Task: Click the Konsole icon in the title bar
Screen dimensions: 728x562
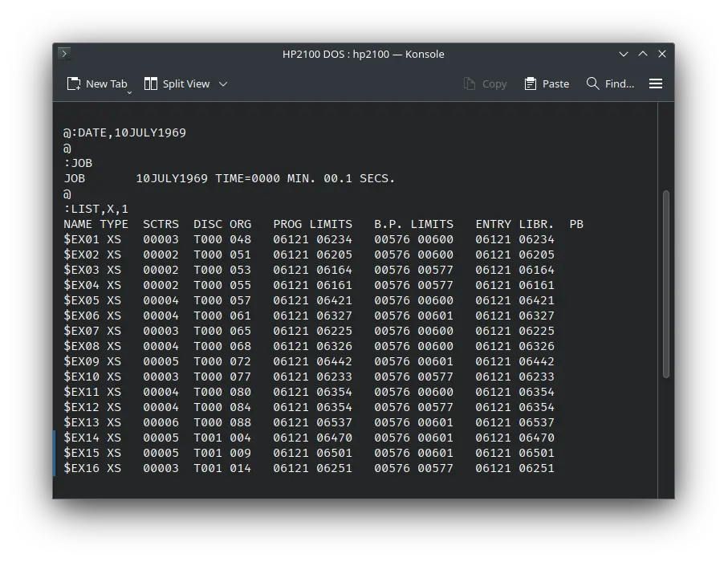Action: (63, 54)
